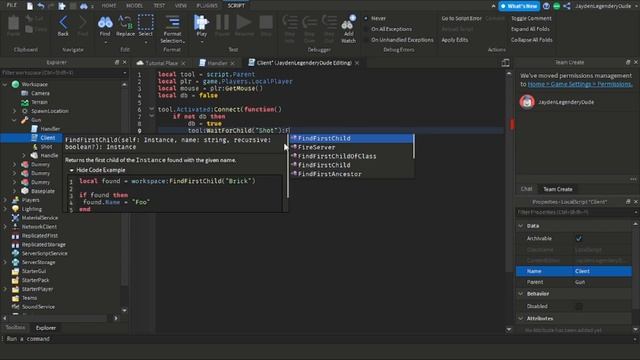Expand the Players tree node
Viewport: 640px width, 360px height.
tap(5, 200)
